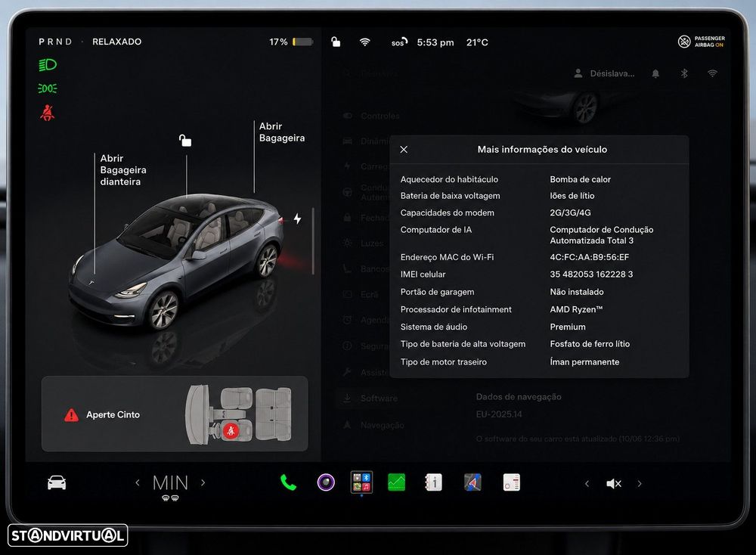Screen dimensions: 756x555
Task: Select the Navegação menu item
Action: (373, 425)
